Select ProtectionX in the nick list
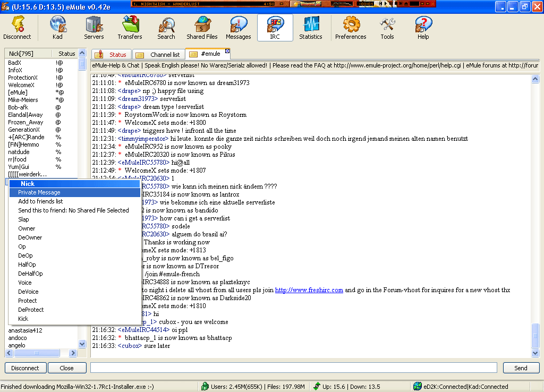This screenshot has height=392, width=544. pos(23,78)
